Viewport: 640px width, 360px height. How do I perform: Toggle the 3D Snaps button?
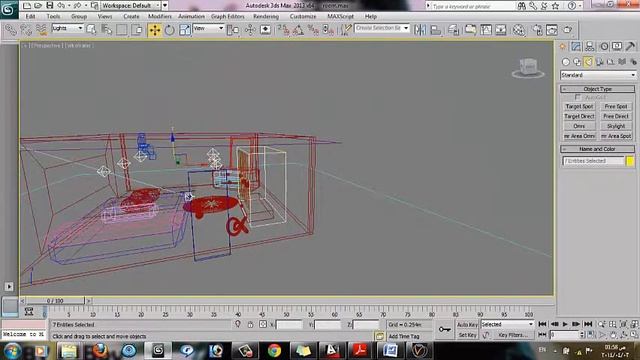(x=283, y=30)
